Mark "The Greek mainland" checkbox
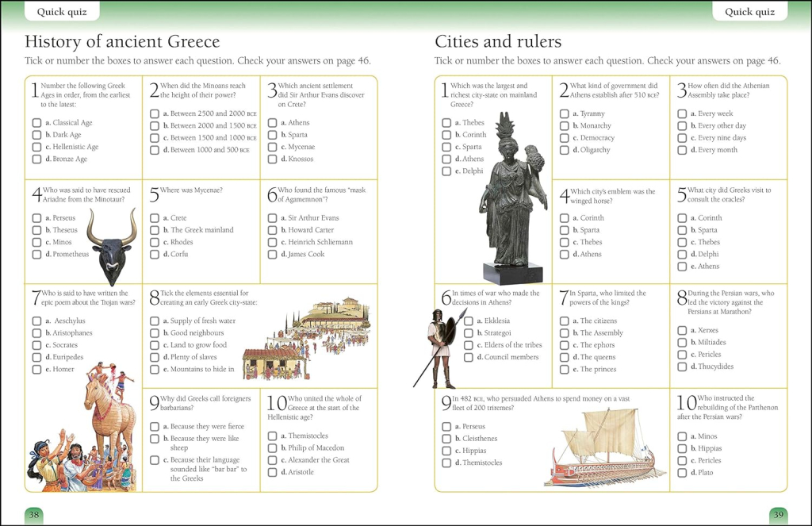The width and height of the screenshot is (812, 526). (x=155, y=230)
